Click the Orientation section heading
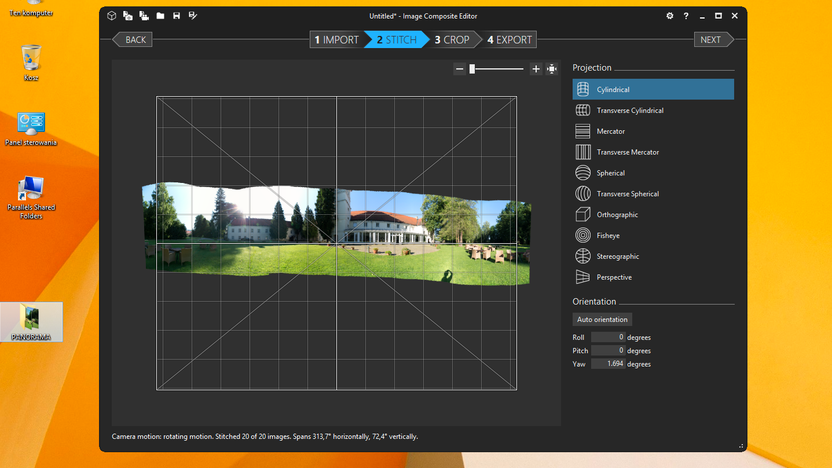The height and width of the screenshot is (468, 832). tap(594, 301)
